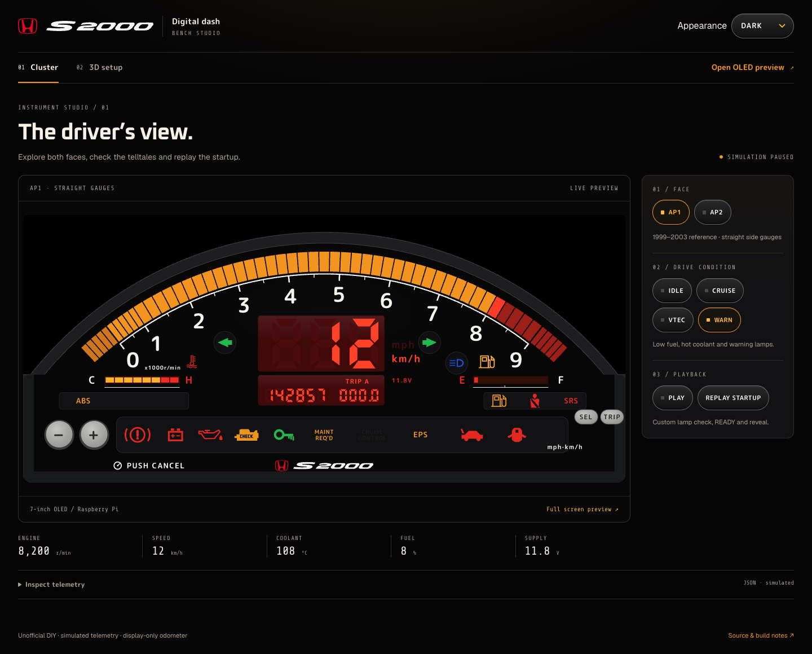Viewport: 812px width, 654px height.
Task: Select the AP1 face option
Action: tap(671, 212)
